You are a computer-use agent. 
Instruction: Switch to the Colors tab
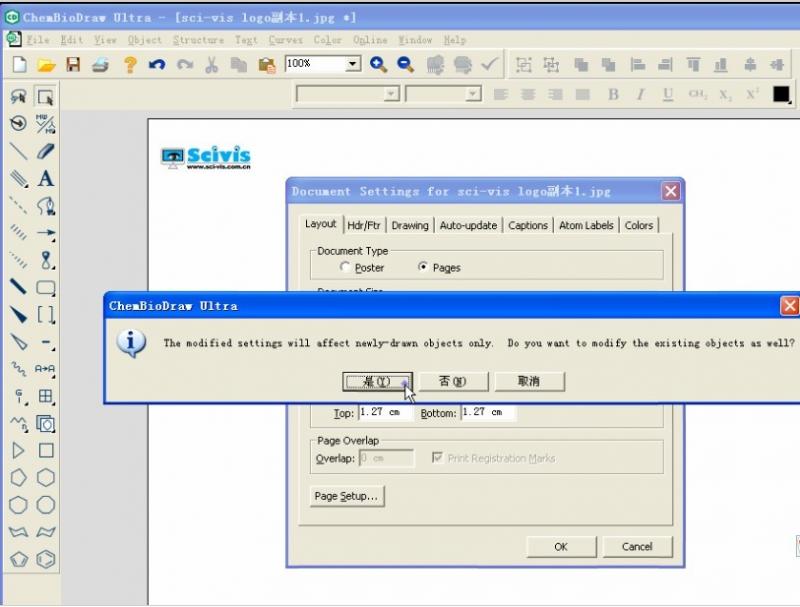[639, 225]
